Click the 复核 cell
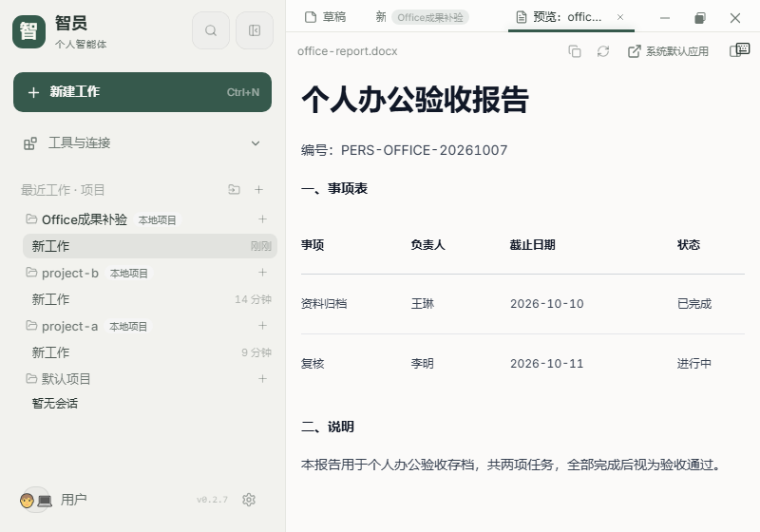 pos(313,364)
